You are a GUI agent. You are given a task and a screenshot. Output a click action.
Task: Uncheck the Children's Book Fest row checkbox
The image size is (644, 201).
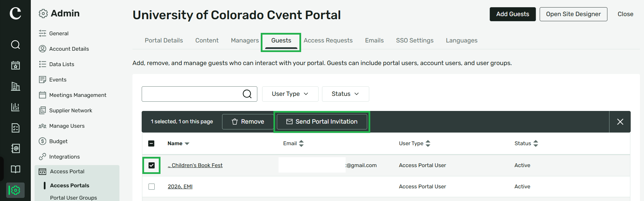152,165
